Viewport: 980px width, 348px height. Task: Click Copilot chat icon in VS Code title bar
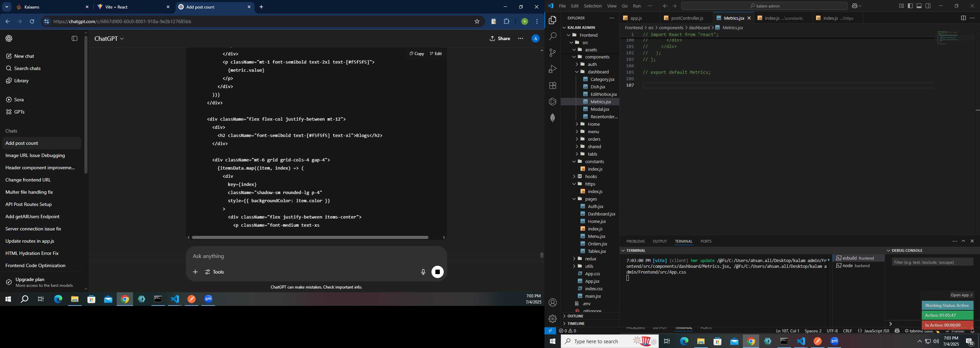[854, 6]
